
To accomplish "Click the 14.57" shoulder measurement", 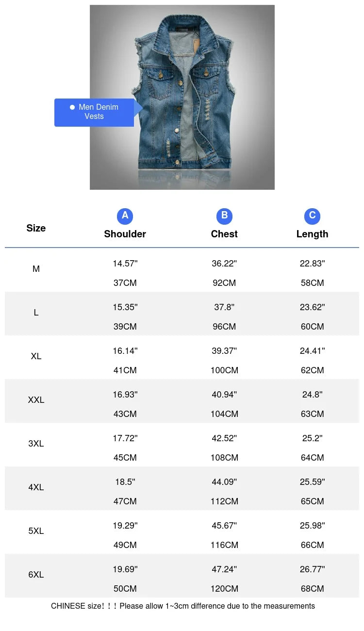I will (125, 264).
